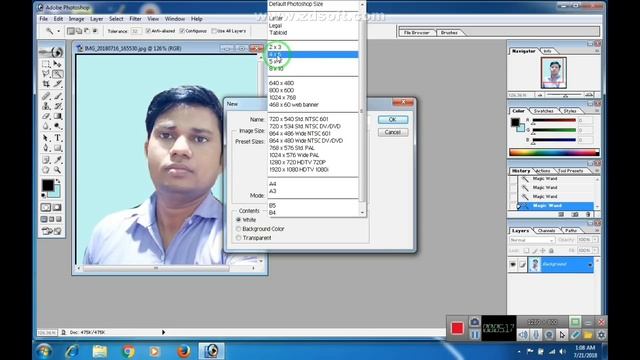Click the color ramp spectrum bar

pyautogui.click(x=554, y=153)
